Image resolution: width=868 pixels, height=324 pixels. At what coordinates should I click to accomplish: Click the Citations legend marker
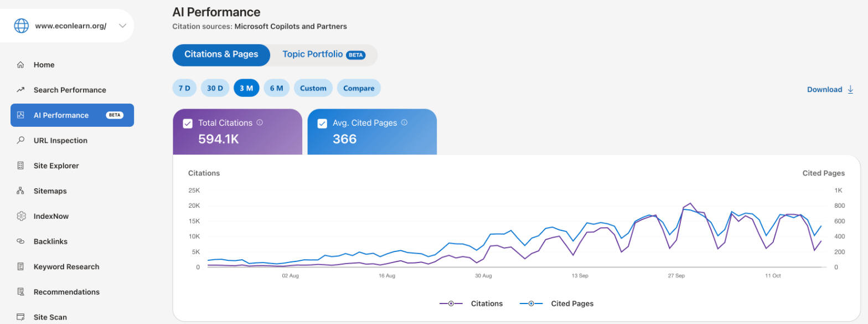(451, 304)
